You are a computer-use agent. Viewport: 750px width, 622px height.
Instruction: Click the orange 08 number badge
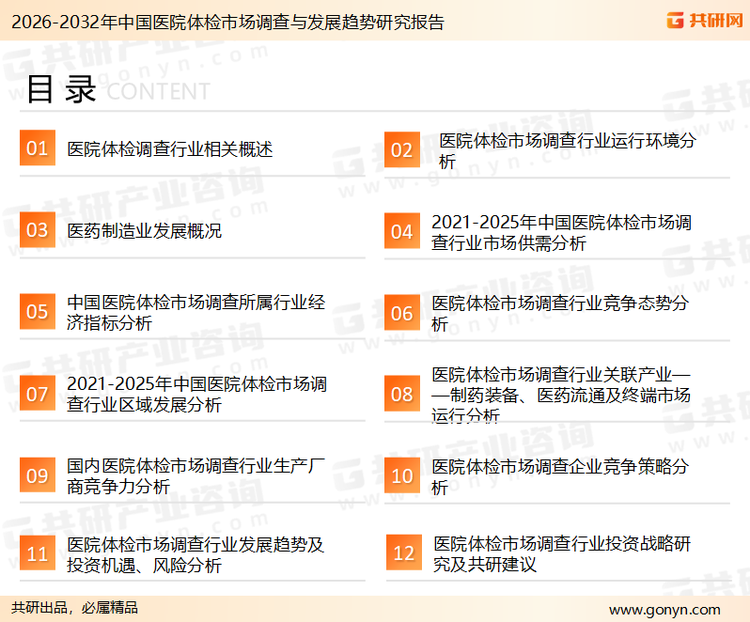click(402, 394)
